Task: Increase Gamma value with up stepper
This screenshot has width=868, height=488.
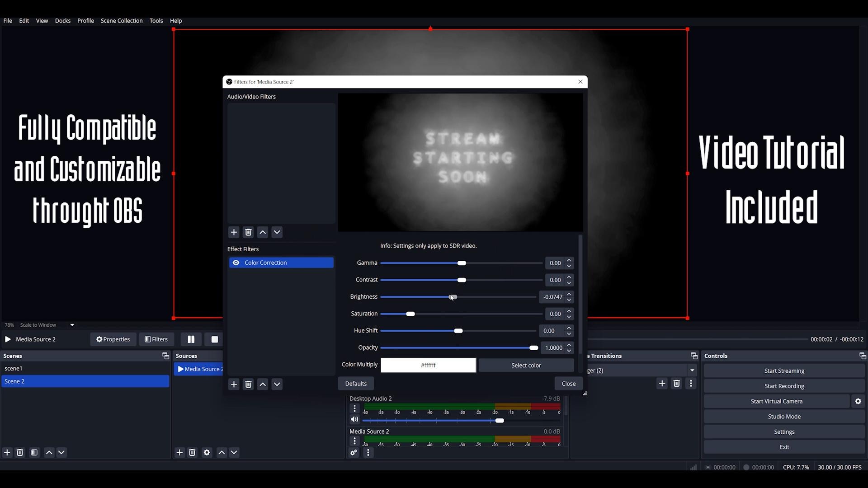Action: (569, 260)
